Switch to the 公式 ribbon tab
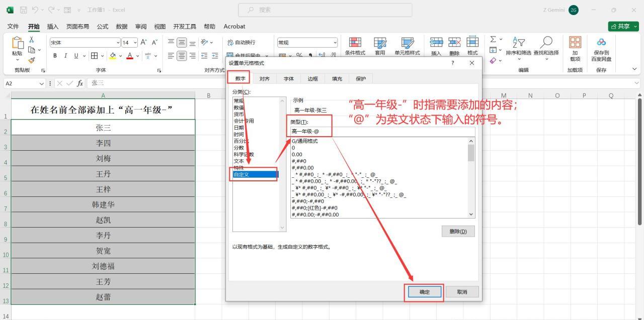Screen dimensions: 644x320 [103, 26]
